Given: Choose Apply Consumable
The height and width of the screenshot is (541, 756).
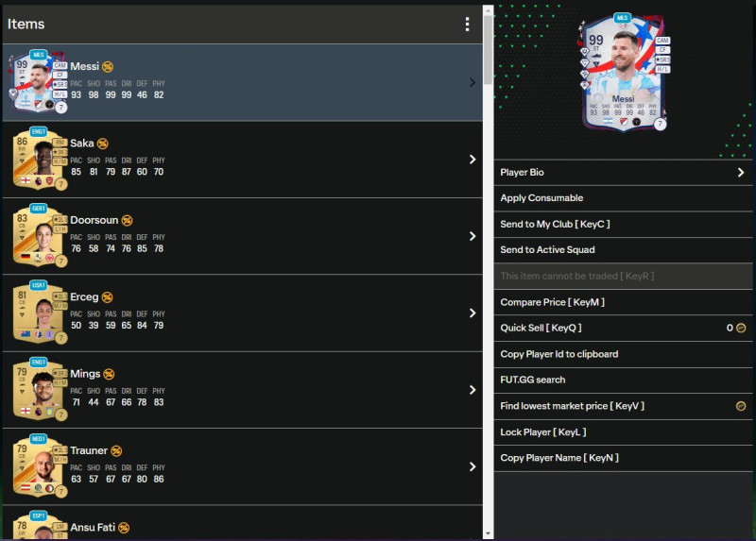Looking at the screenshot, I should (624, 198).
